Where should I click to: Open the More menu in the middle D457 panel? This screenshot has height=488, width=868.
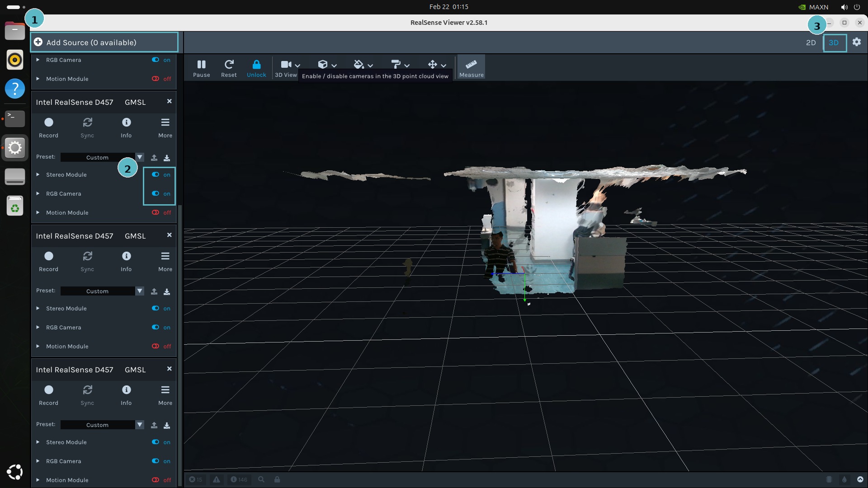tap(165, 261)
